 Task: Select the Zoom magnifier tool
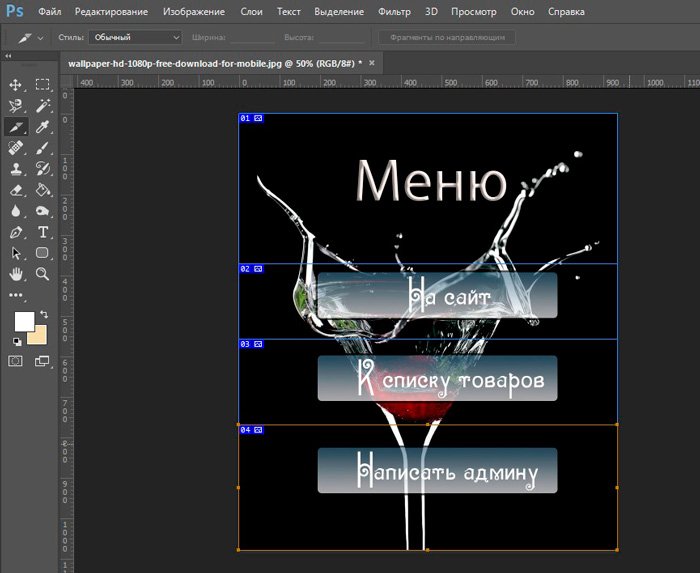(43, 274)
